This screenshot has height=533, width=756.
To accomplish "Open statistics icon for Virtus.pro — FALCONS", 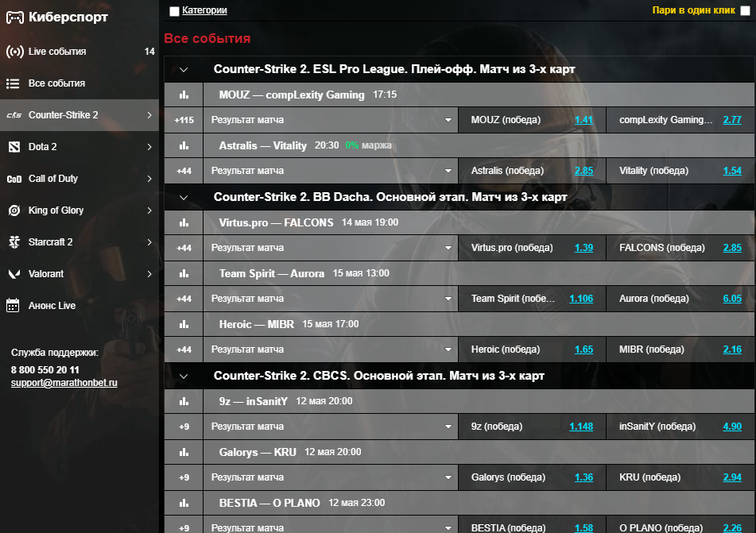I will point(184,222).
